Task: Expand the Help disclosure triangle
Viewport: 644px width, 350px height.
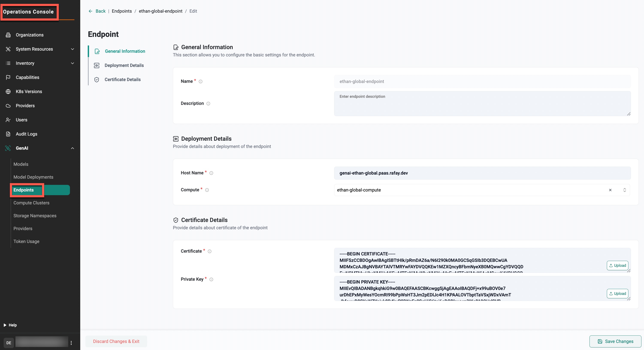Action: coord(5,325)
